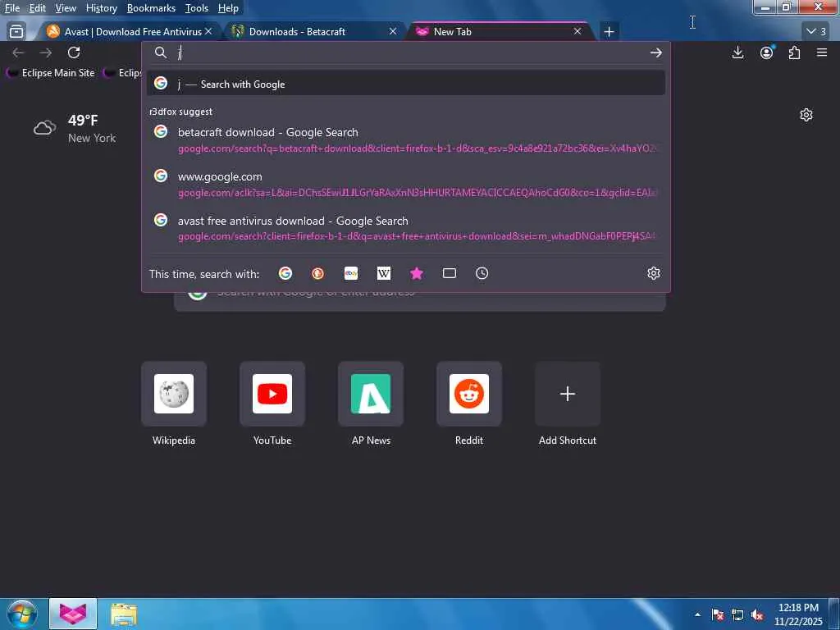Open avast free antivirus download suggestion
The height and width of the screenshot is (630, 840).
click(x=406, y=228)
